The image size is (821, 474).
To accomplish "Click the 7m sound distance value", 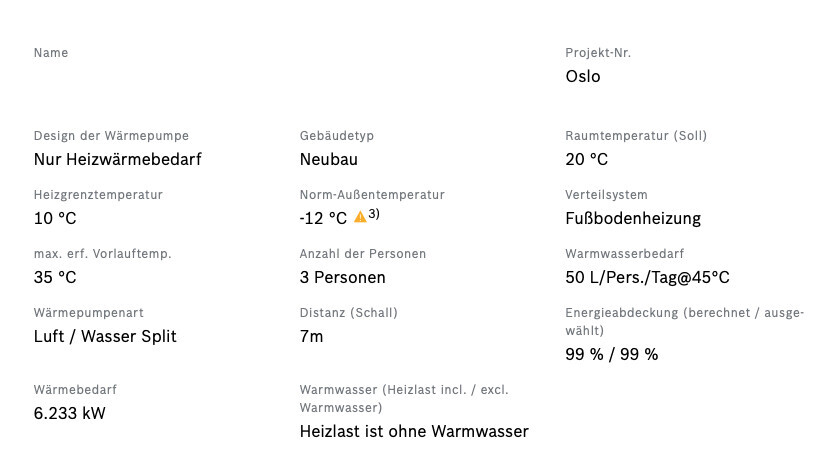I will point(311,336).
